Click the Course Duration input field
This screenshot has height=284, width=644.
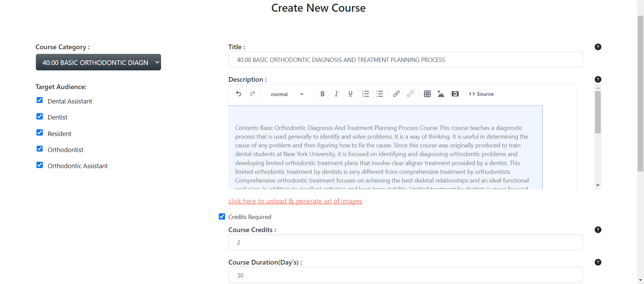click(x=405, y=275)
